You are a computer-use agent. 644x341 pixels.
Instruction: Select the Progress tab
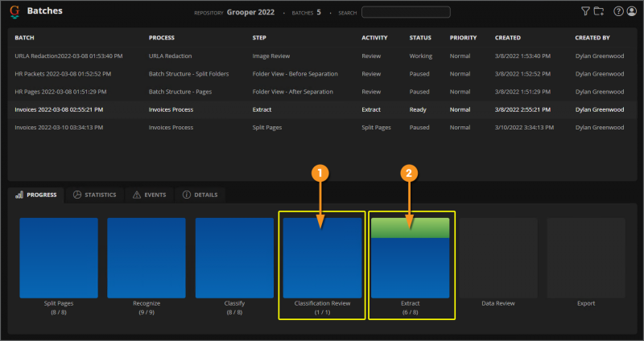click(37, 195)
